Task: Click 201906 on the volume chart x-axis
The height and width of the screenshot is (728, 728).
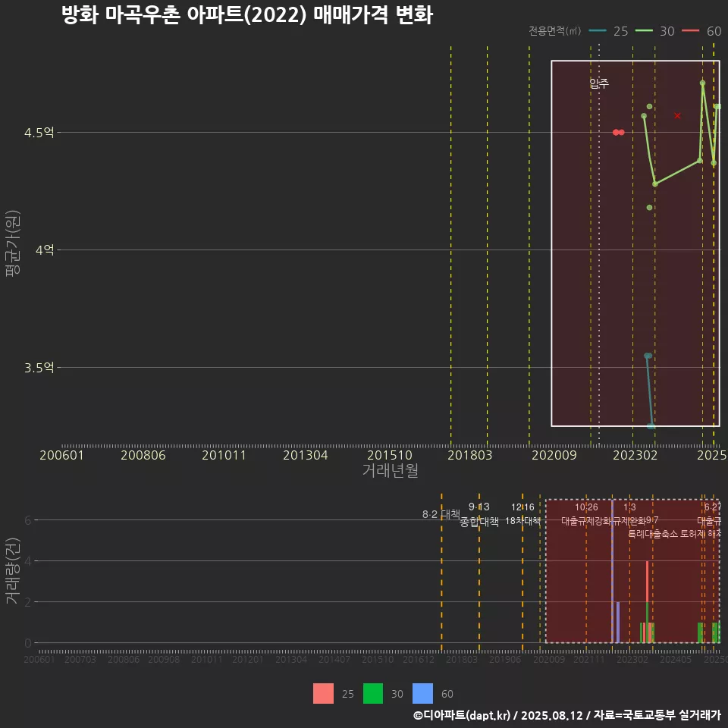Action: [x=505, y=659]
